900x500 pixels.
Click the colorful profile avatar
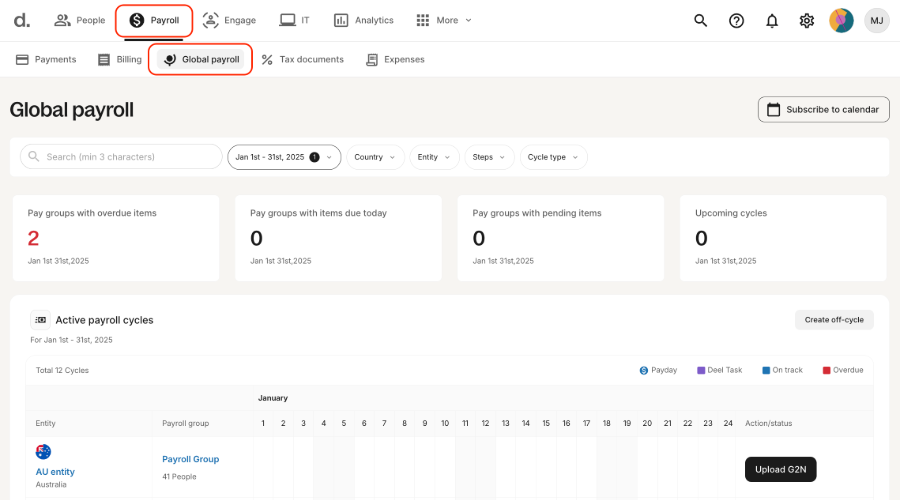[x=842, y=20]
